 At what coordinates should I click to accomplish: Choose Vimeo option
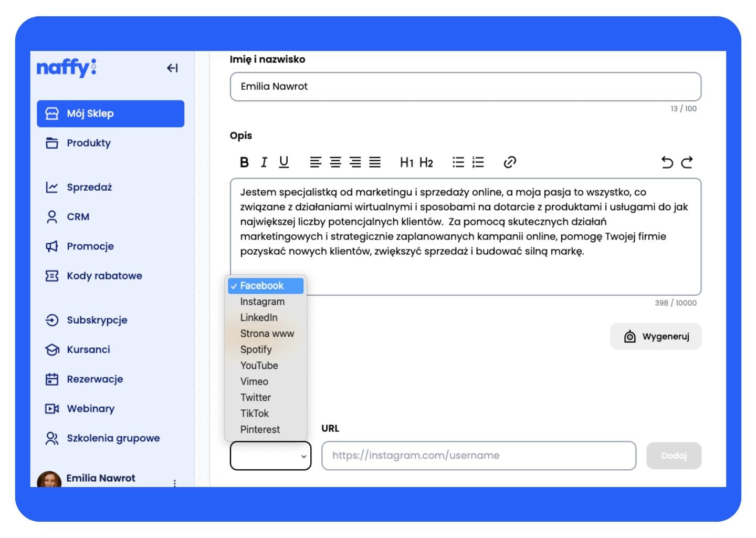[266, 381]
